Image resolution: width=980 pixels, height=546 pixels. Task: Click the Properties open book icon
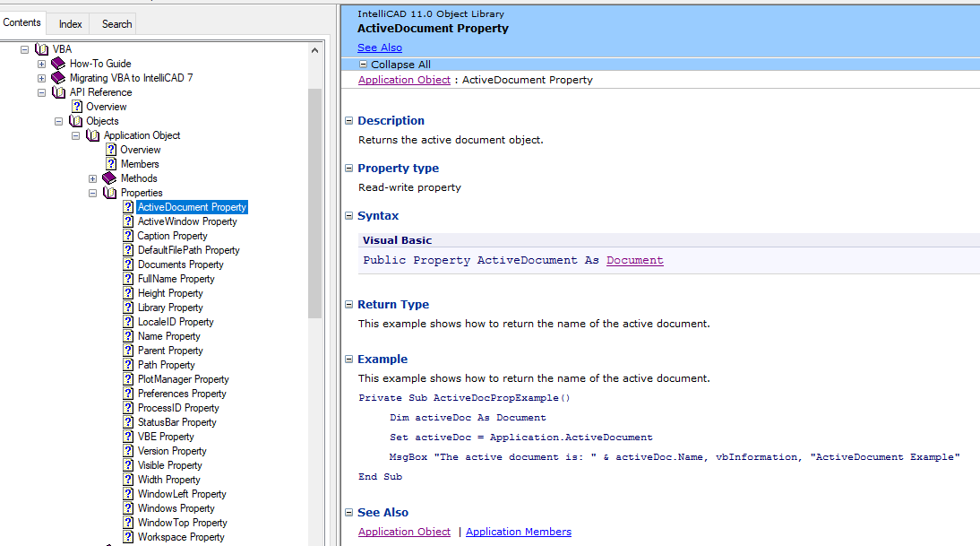pos(110,193)
